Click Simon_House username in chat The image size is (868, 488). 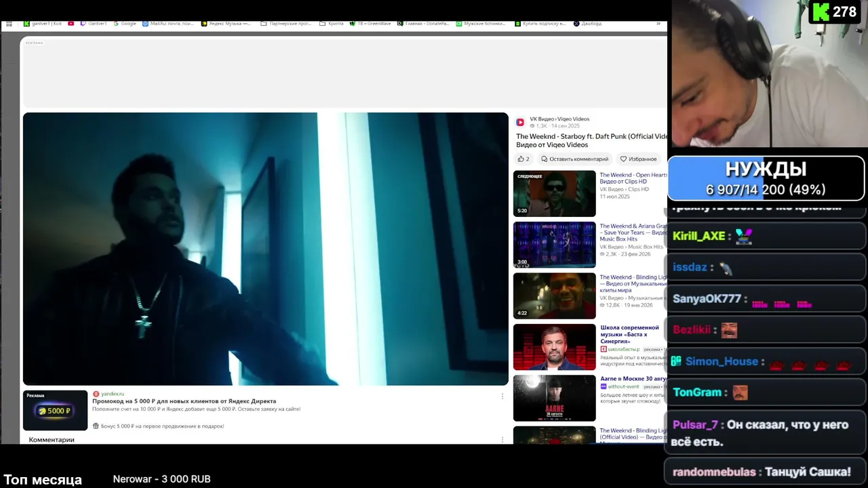click(722, 362)
